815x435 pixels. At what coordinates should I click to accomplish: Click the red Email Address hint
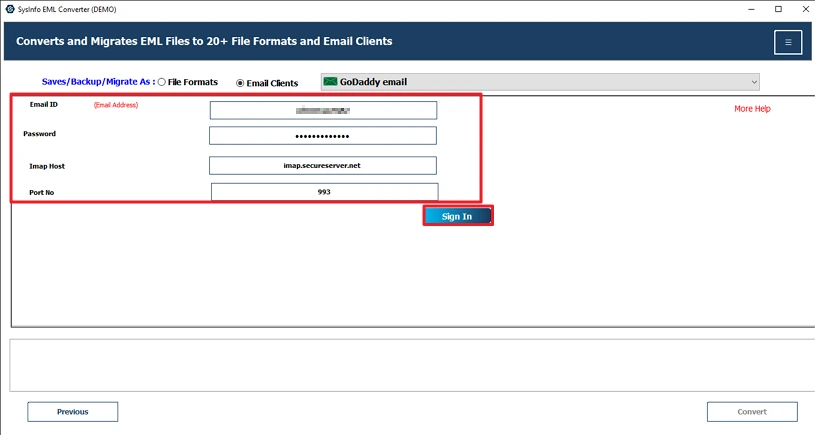[x=116, y=105]
